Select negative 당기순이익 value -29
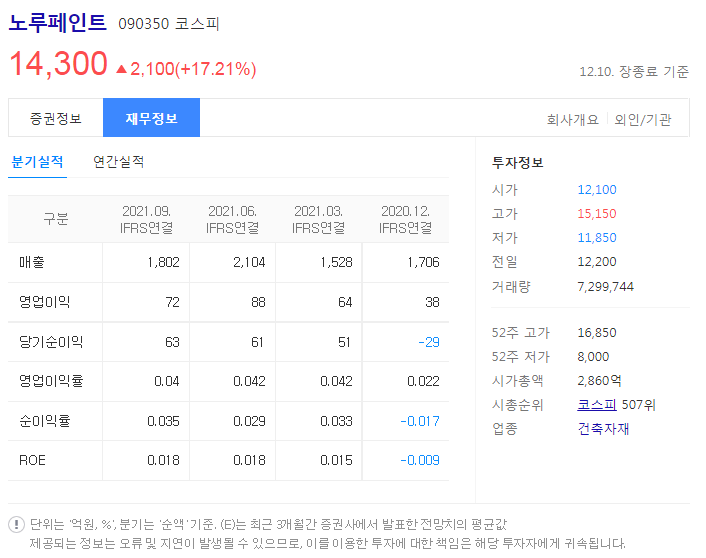The height and width of the screenshot is (558, 706). click(429, 342)
